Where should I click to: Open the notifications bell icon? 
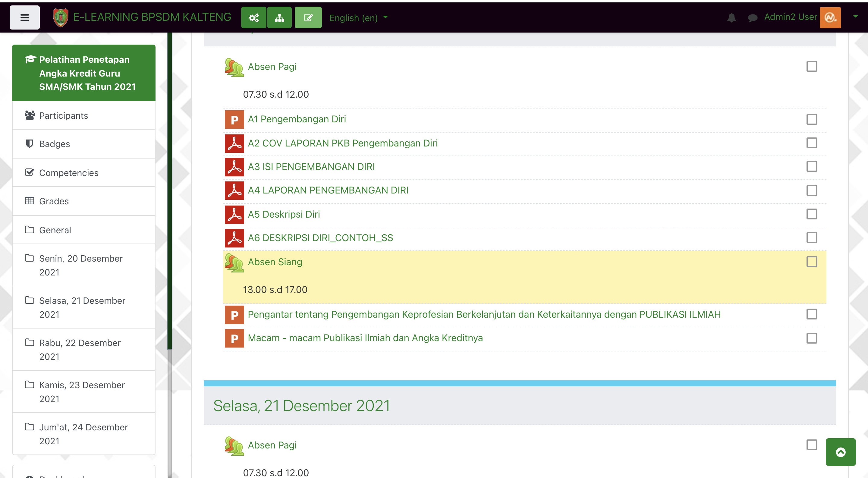pos(731,17)
